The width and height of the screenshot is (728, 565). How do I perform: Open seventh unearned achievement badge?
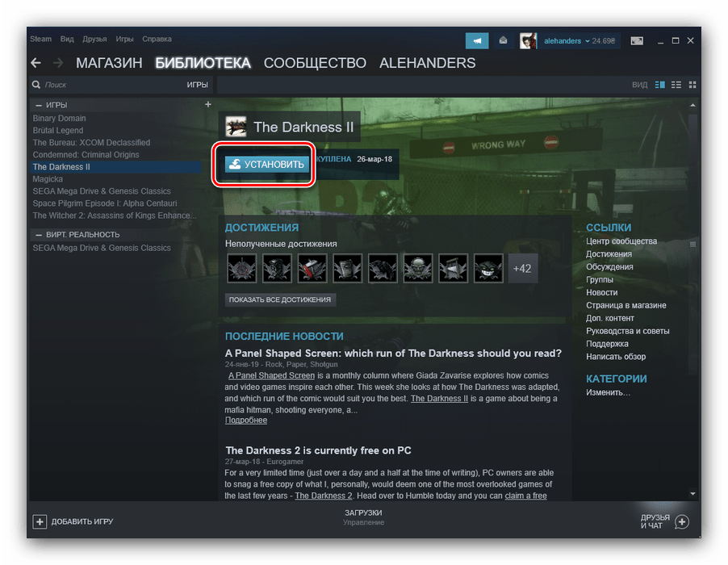click(453, 268)
